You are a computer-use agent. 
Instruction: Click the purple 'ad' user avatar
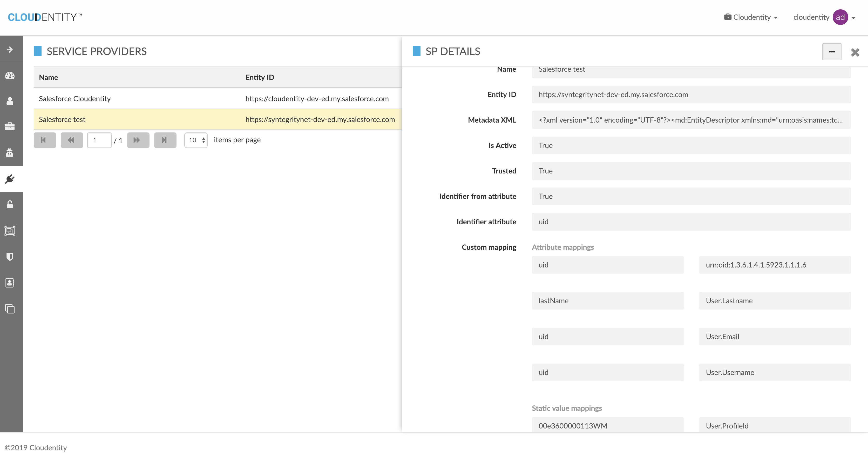click(x=840, y=17)
